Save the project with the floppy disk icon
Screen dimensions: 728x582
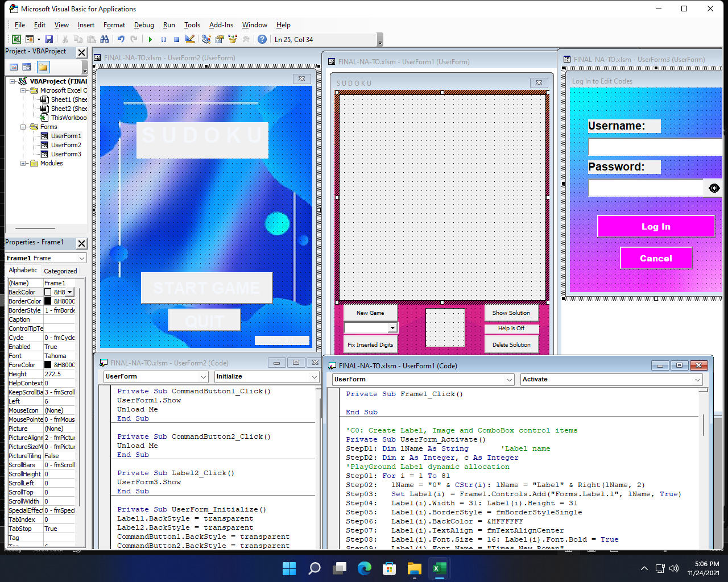point(49,39)
